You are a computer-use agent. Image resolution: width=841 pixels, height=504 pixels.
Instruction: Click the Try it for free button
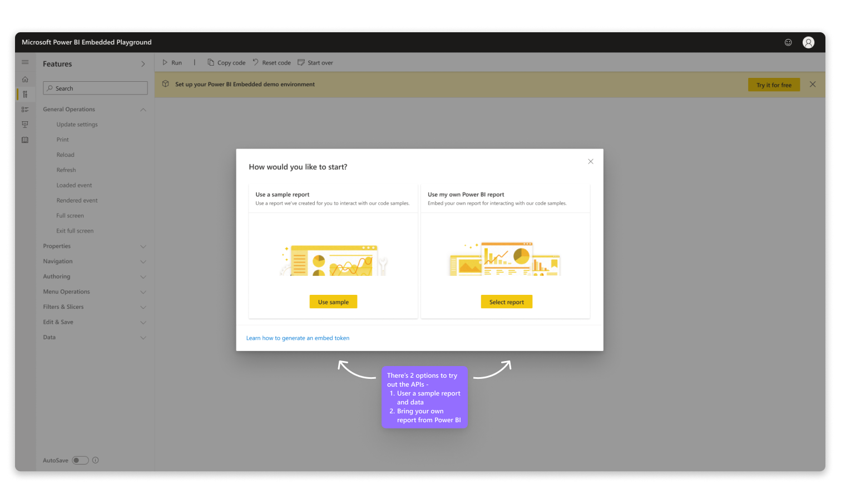click(774, 85)
